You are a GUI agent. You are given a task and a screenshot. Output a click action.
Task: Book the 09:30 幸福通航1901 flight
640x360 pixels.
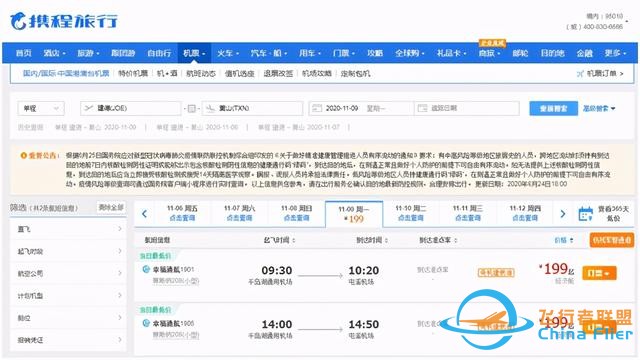click(x=599, y=273)
